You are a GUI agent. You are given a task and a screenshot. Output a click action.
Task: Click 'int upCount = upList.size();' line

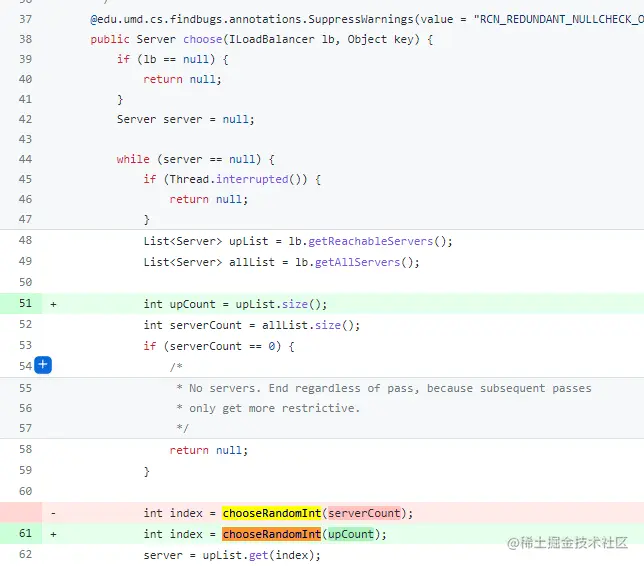click(x=235, y=304)
